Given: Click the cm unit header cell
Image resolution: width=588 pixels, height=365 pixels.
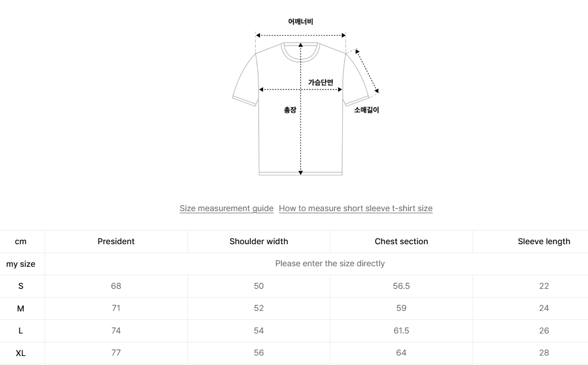Looking at the screenshot, I should 20,242.
